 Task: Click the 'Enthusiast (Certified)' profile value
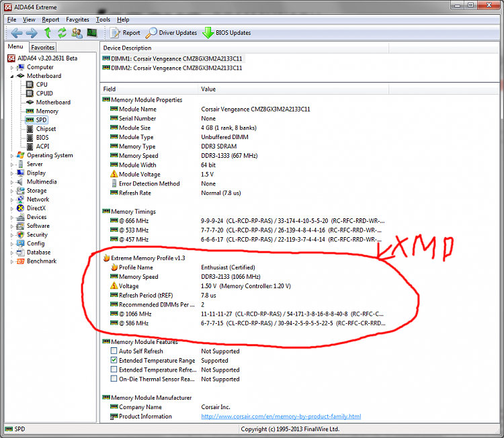[x=228, y=267]
